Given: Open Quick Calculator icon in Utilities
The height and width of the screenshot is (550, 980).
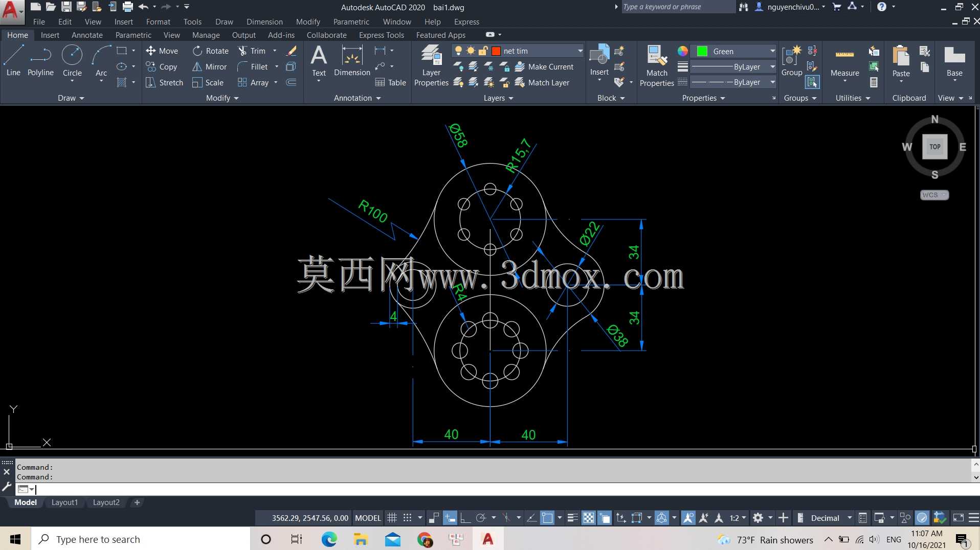Looking at the screenshot, I should [x=874, y=82].
